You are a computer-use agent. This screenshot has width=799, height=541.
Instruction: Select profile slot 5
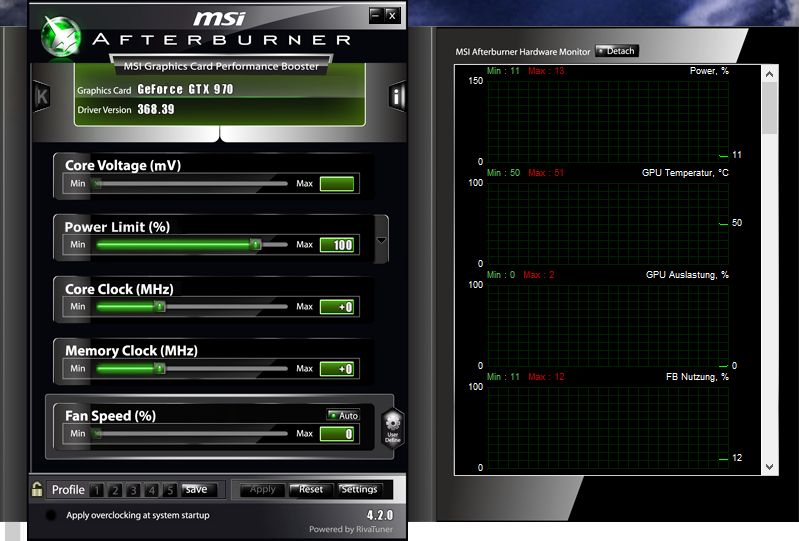[x=170, y=490]
